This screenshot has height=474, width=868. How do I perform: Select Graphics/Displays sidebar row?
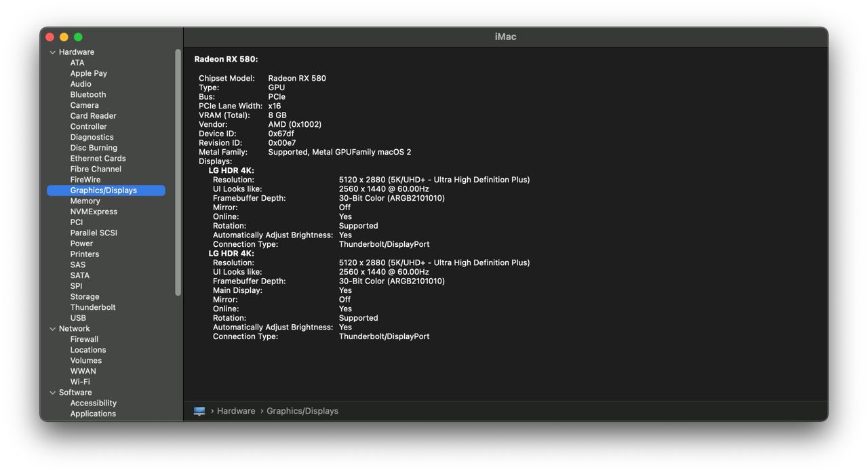click(106, 191)
